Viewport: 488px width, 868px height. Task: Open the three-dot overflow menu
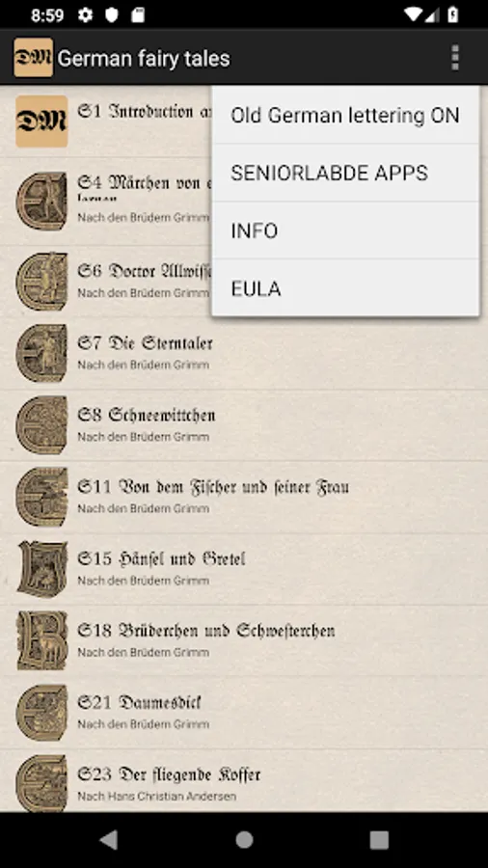point(455,58)
